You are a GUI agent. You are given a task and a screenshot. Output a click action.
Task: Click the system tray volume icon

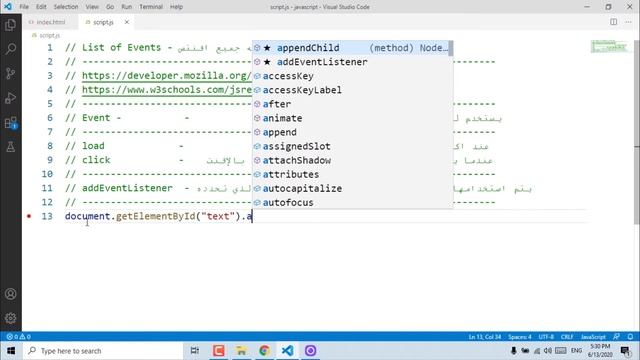(x=548, y=351)
